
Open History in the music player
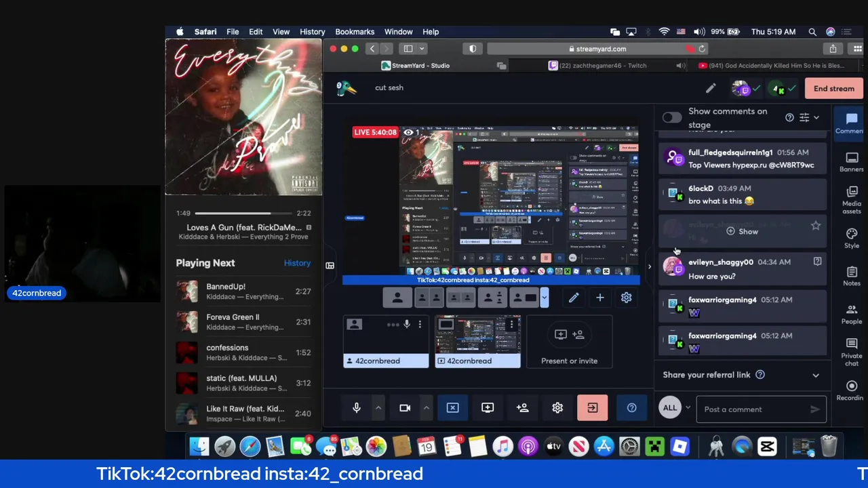tap(297, 263)
